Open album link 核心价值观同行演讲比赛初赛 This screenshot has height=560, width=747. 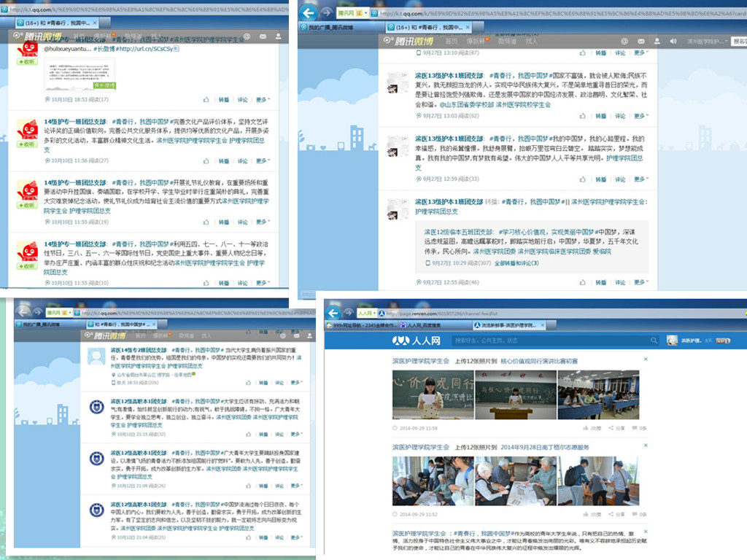click(539, 361)
